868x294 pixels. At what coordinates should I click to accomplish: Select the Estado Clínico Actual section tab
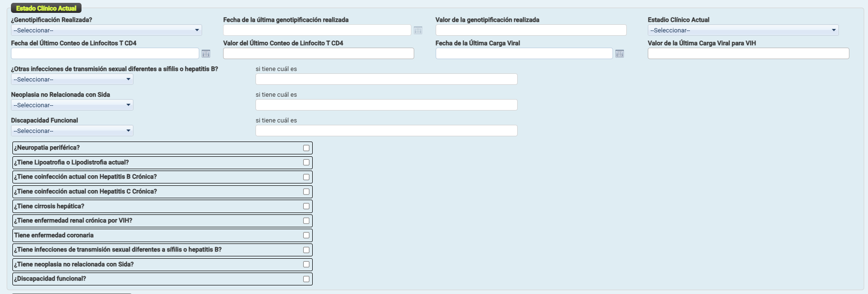(46, 9)
